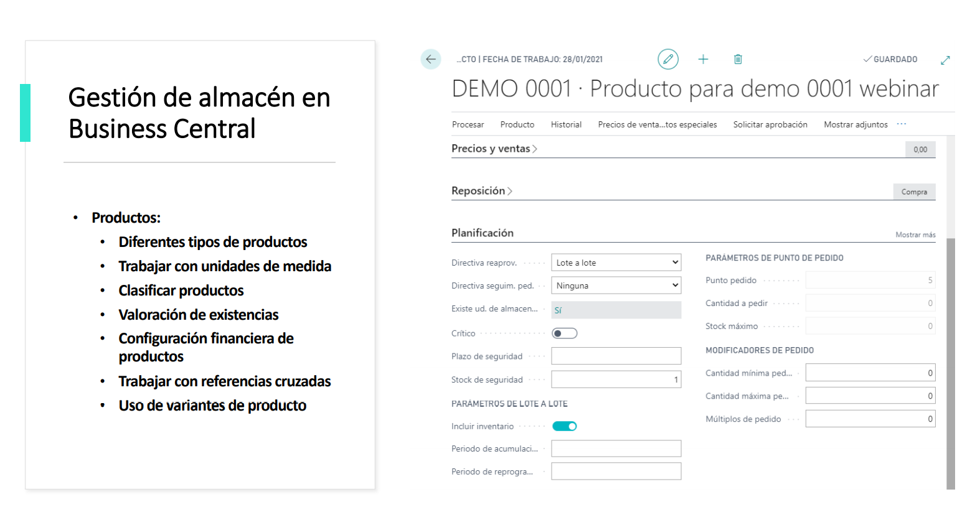This screenshot has height=530, width=980.
Task: Open the Procesar menu
Action: coord(468,124)
